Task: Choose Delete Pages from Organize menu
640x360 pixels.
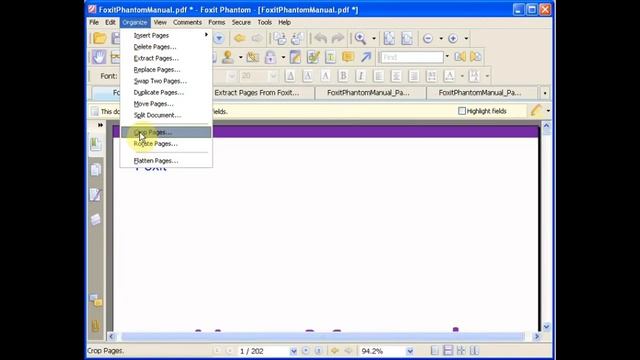Action: (x=166, y=47)
